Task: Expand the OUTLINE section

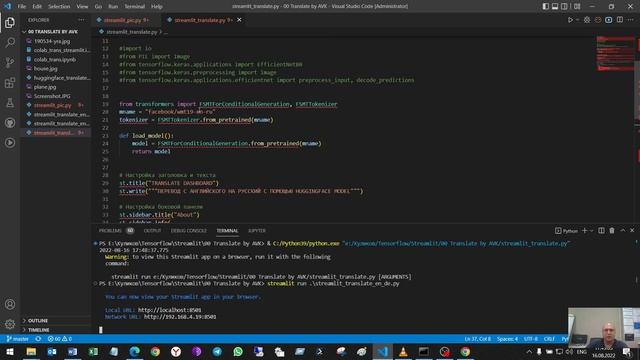Action: click(x=38, y=320)
